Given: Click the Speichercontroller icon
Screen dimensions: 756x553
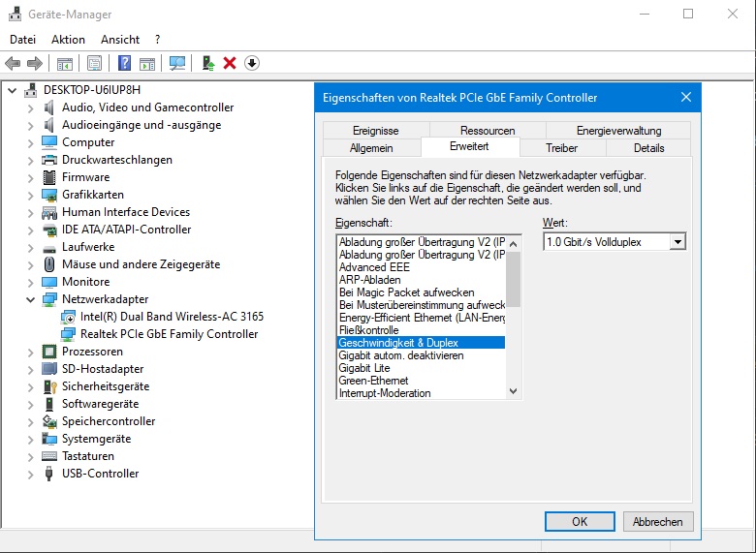Looking at the screenshot, I should (49, 421).
